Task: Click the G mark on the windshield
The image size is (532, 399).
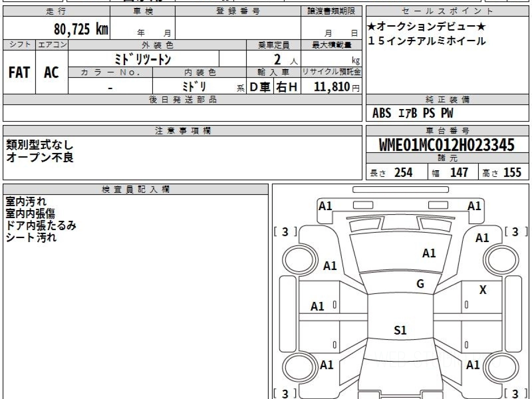Action: point(420,284)
